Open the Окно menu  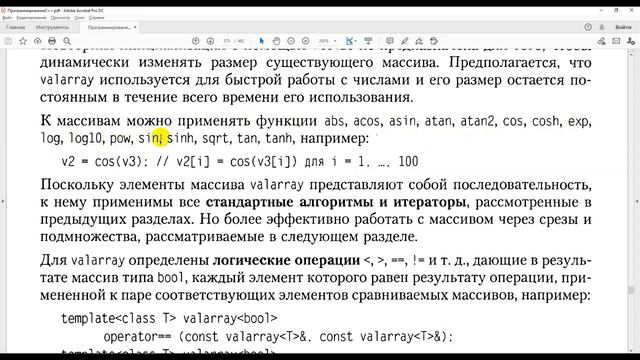(x=79, y=18)
